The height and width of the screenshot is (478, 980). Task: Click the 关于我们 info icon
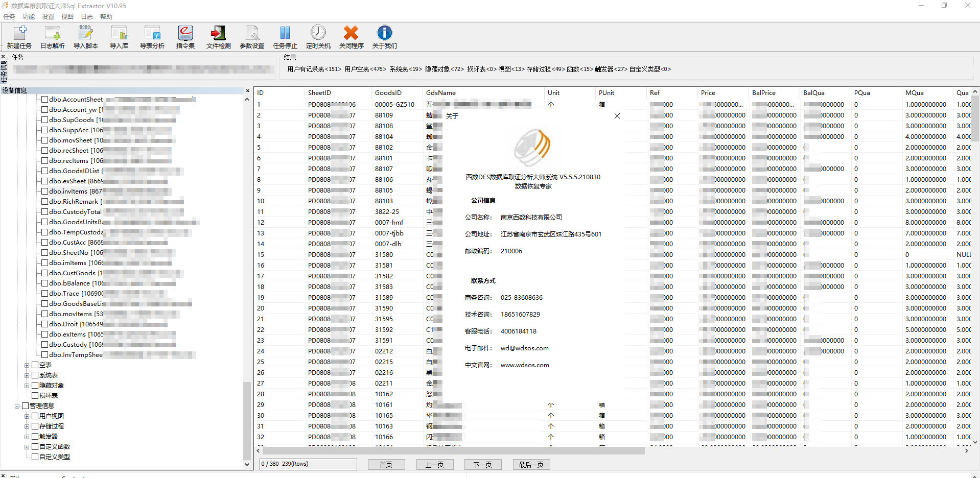coord(385,37)
